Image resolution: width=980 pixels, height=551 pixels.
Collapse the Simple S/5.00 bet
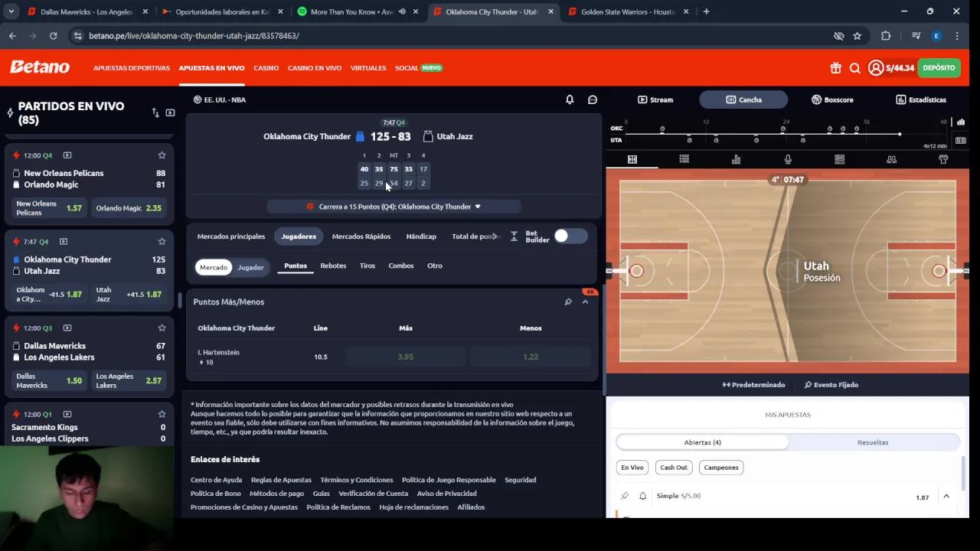[x=946, y=497]
